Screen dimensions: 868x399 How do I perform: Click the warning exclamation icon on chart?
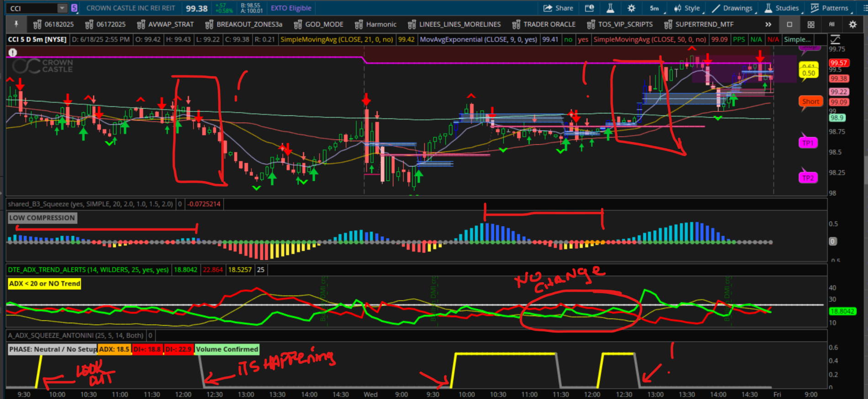coord(13,52)
